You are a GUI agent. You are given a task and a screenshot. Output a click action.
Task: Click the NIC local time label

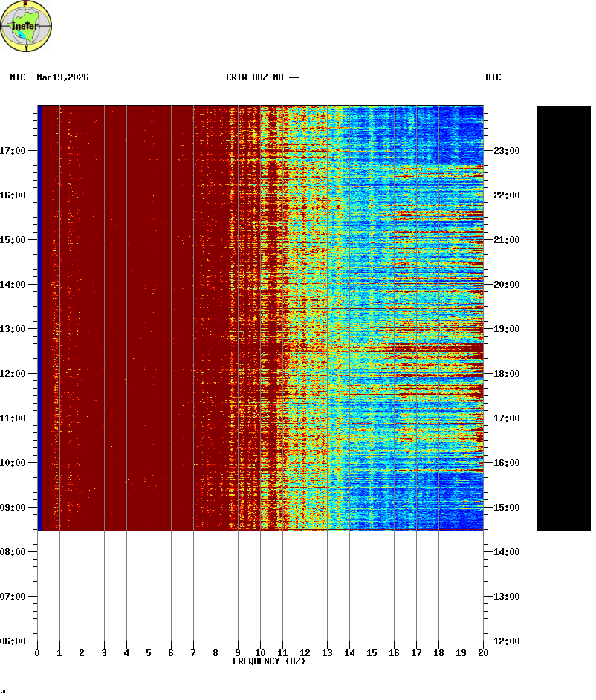17,77
